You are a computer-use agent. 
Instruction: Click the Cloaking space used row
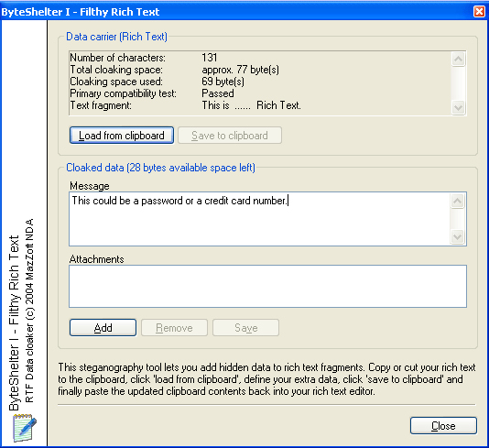coord(158,82)
